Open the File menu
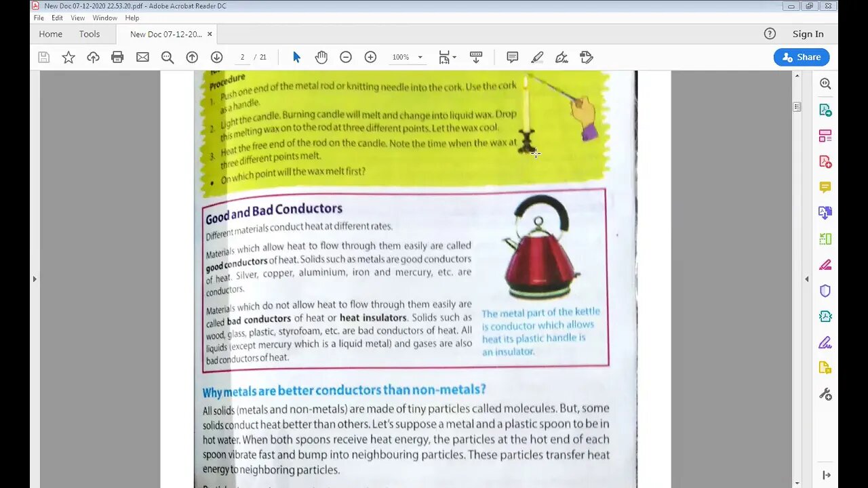The image size is (868, 488). pyautogui.click(x=39, y=18)
